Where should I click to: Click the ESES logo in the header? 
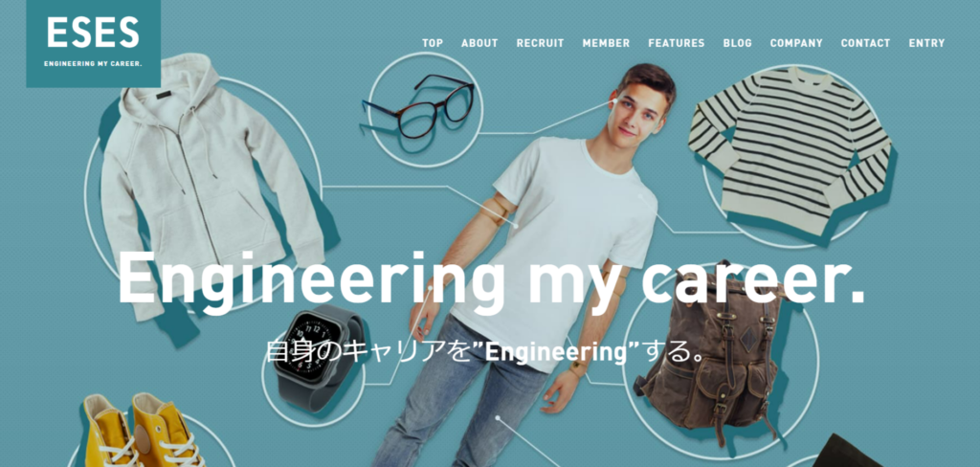pyautogui.click(x=93, y=43)
